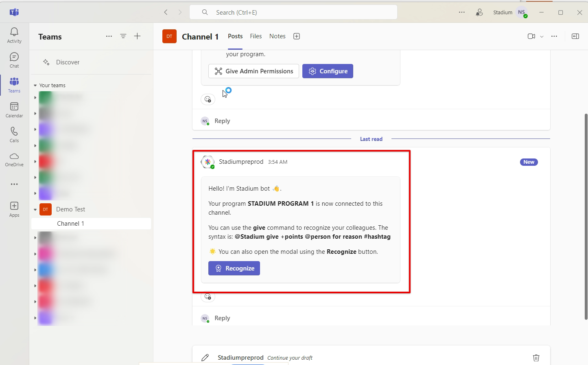Collapse the Demo Test team
The height and width of the screenshot is (365, 588).
coord(35,209)
